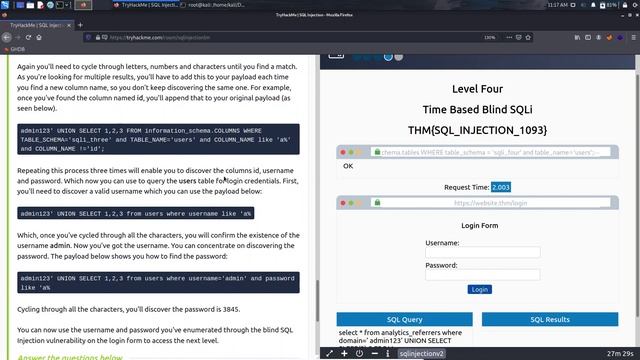Terminate the machine with the power icon
640x360 pixels.
click(x=359, y=354)
